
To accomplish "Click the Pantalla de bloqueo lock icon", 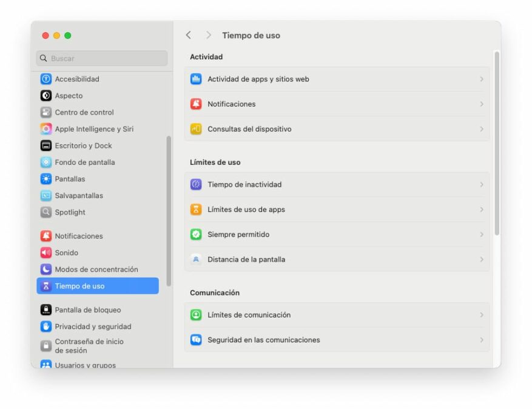I will pyautogui.click(x=46, y=310).
